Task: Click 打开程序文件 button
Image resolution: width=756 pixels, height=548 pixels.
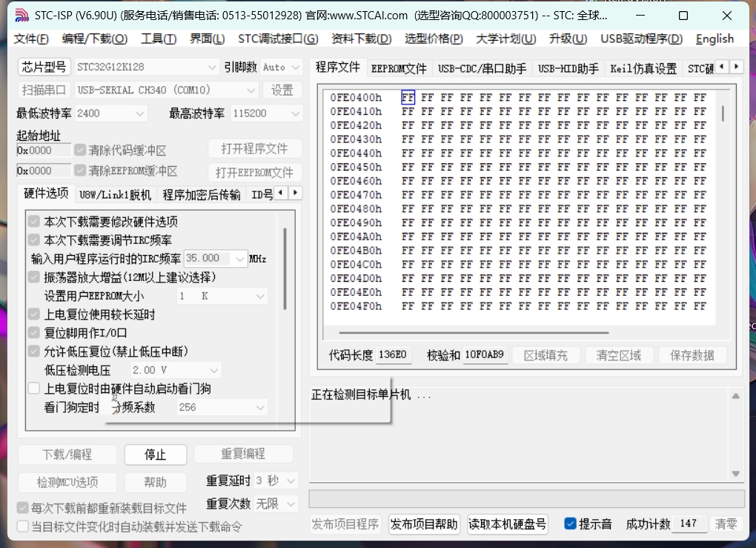Action: (x=254, y=148)
